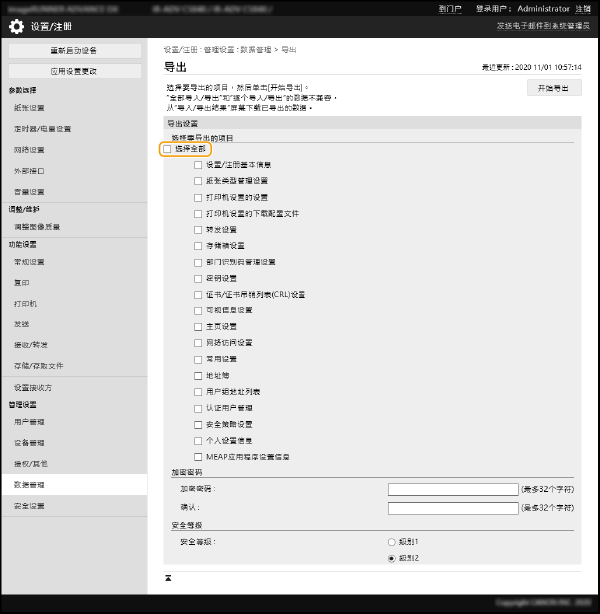The height and width of the screenshot is (614, 600).
Task: Click the 注销 (Log Out) link
Action: 583,7
